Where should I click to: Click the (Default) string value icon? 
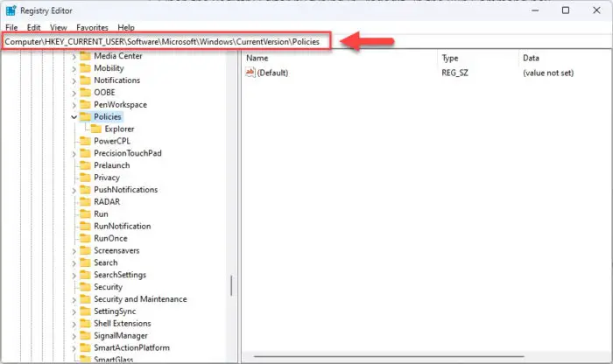[250, 73]
